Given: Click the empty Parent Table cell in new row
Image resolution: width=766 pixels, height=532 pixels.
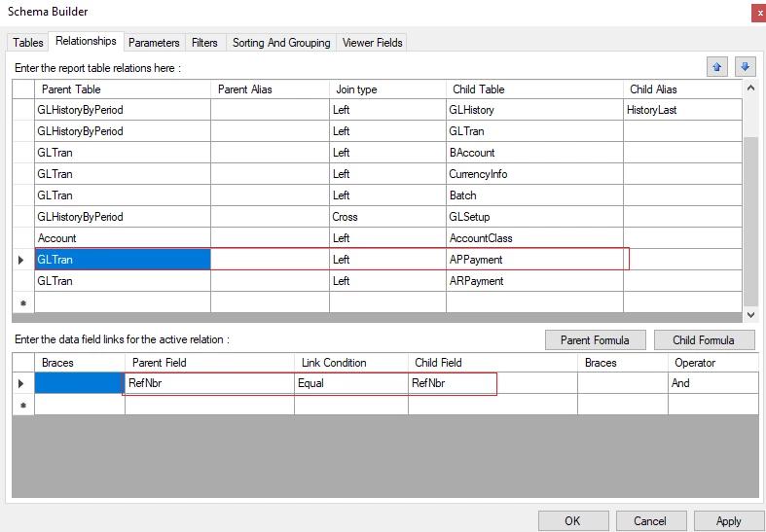Looking at the screenshot, I should 123,302.
